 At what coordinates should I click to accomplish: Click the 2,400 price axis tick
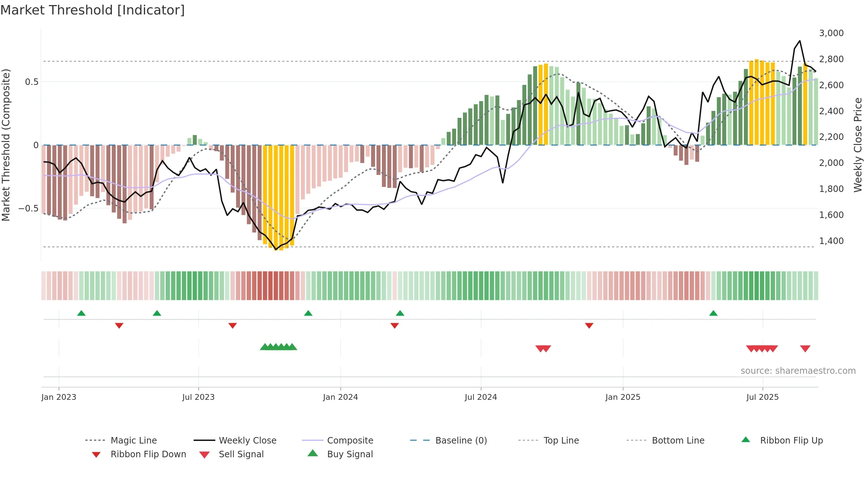831,111
